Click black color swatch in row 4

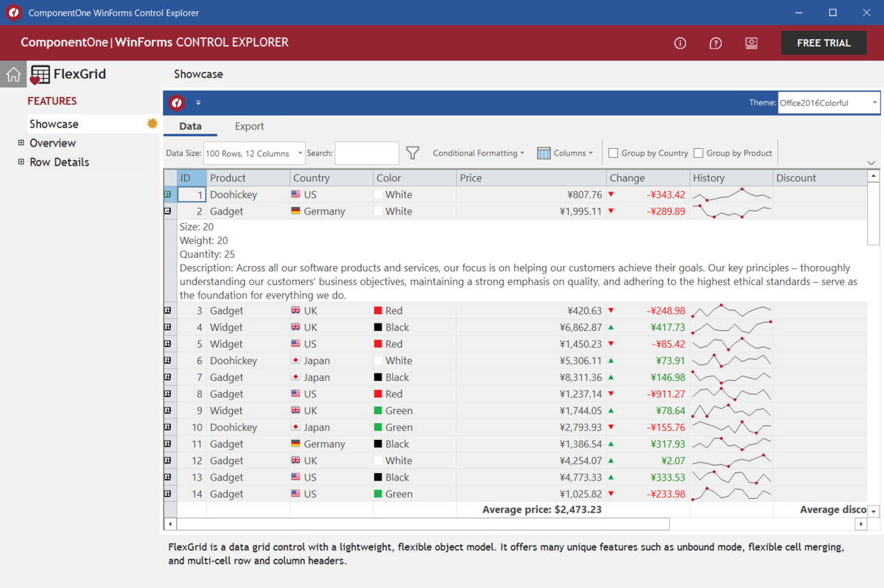[378, 327]
